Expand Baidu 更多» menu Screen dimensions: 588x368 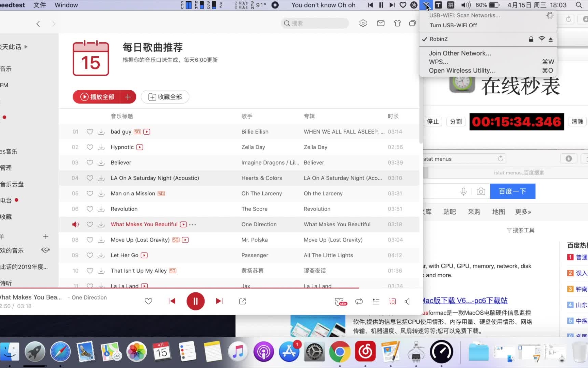523,212
